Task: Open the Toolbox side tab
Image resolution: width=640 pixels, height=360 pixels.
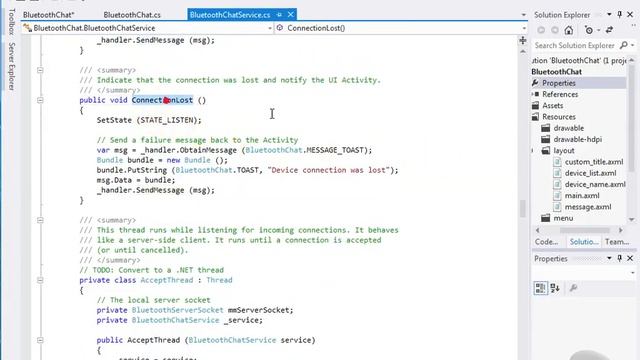Action: pyautogui.click(x=12, y=21)
